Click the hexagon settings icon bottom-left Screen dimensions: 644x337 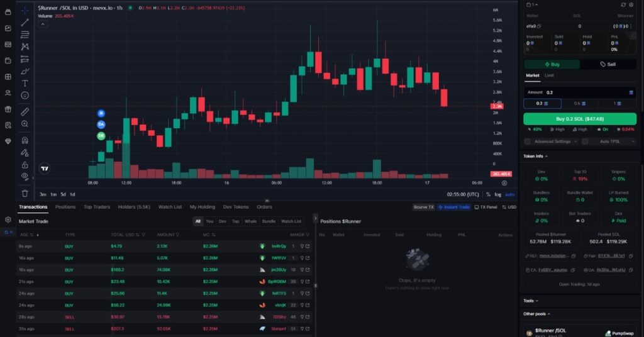[x=8, y=219]
